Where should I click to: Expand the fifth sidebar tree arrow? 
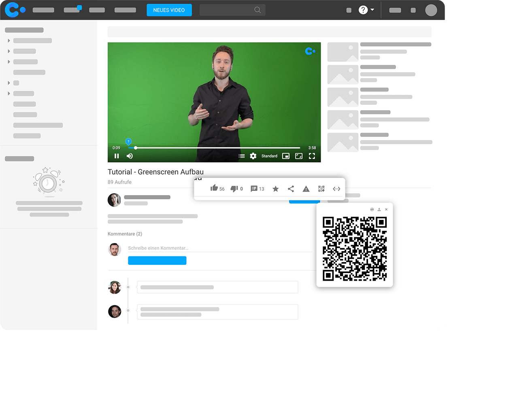[x=9, y=94]
